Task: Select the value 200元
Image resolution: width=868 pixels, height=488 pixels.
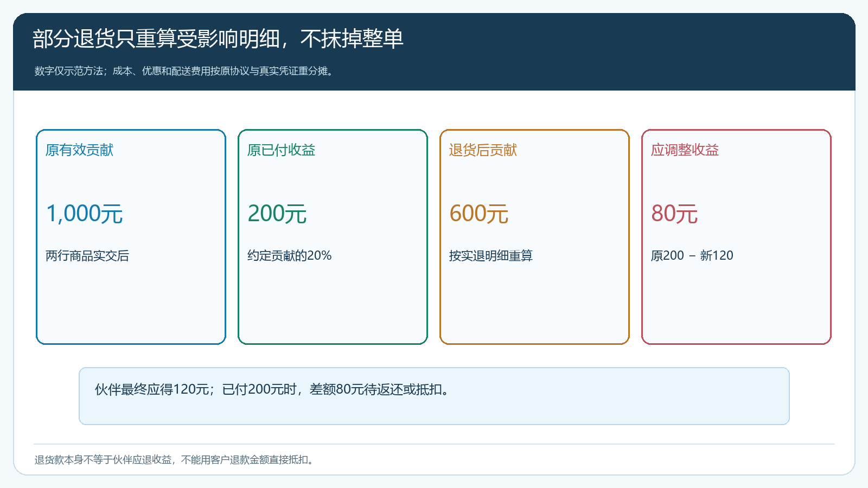Action: point(277,214)
